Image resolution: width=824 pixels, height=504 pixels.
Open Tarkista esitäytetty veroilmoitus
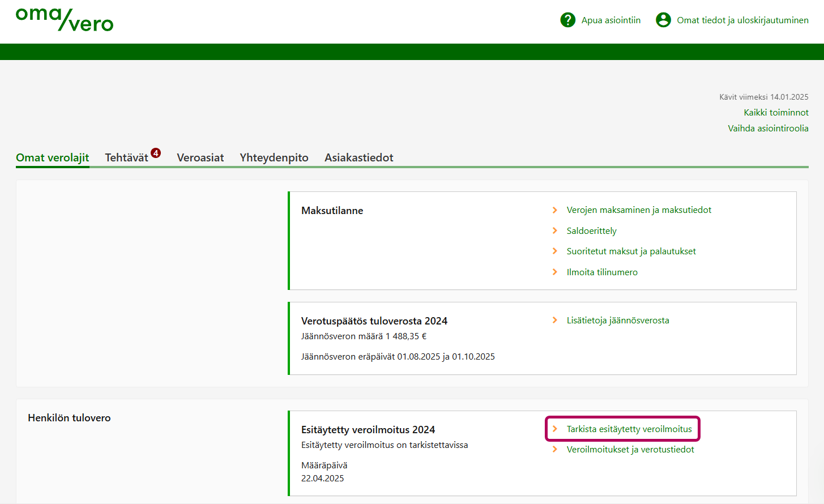(629, 429)
